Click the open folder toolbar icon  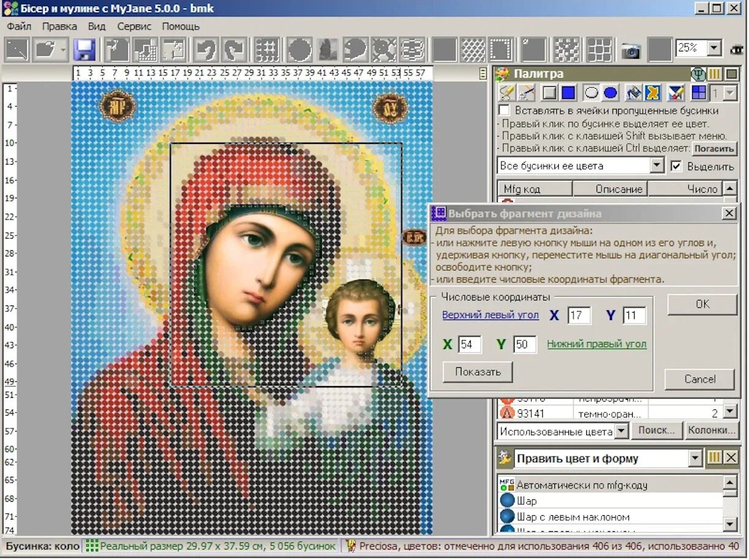tap(46, 50)
